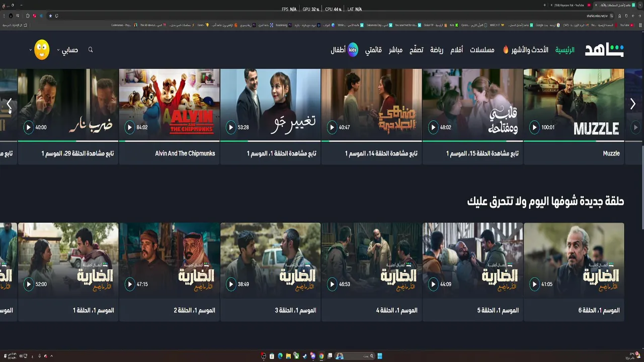This screenshot has width=644, height=362.
Task: Open مباشر live menu item
Action: coord(395,50)
